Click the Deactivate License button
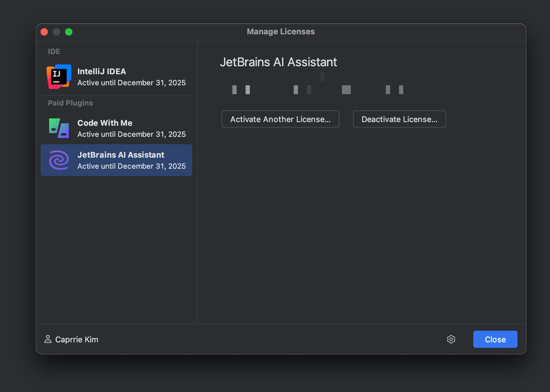Screen dimensions: 550x392 [x=400, y=119]
